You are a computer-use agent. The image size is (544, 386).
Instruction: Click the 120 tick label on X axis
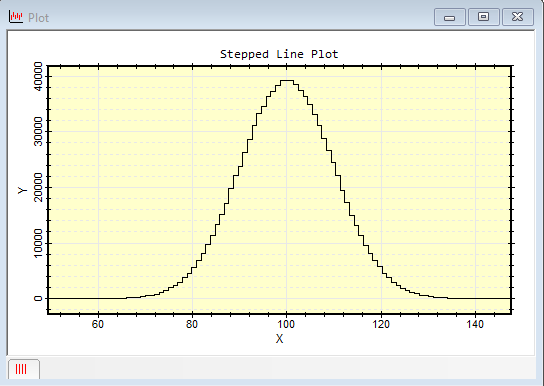381,324
